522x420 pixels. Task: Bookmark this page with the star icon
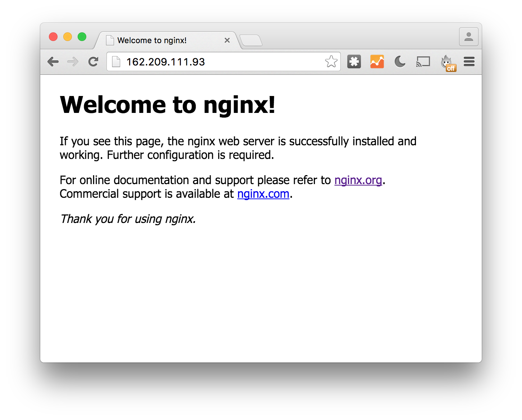pyautogui.click(x=331, y=61)
